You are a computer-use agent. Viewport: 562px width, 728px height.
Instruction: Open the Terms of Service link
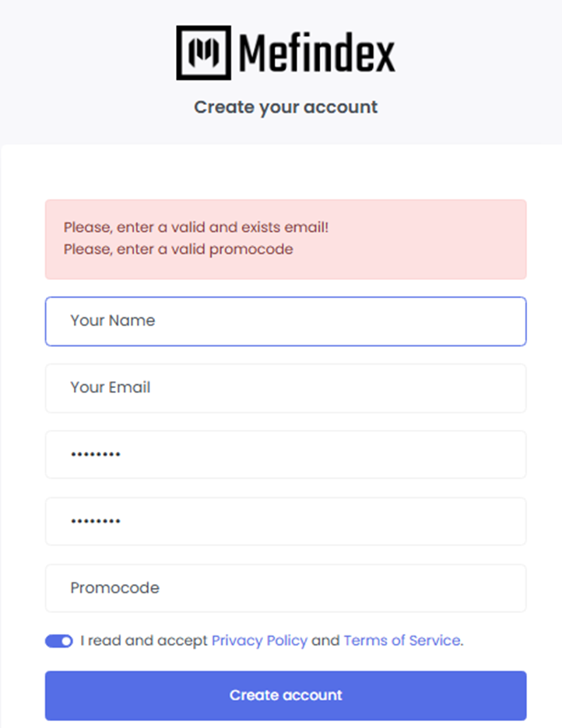pos(402,641)
